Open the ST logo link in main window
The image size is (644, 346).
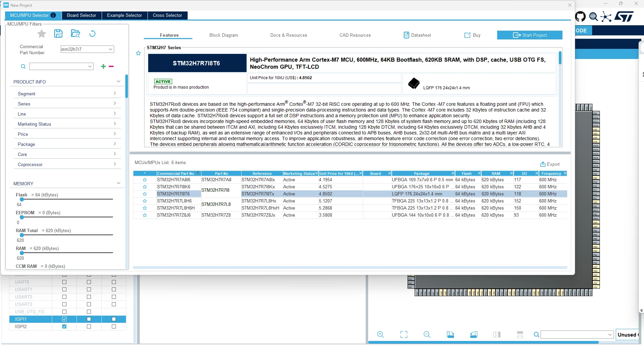pyautogui.click(x=624, y=17)
